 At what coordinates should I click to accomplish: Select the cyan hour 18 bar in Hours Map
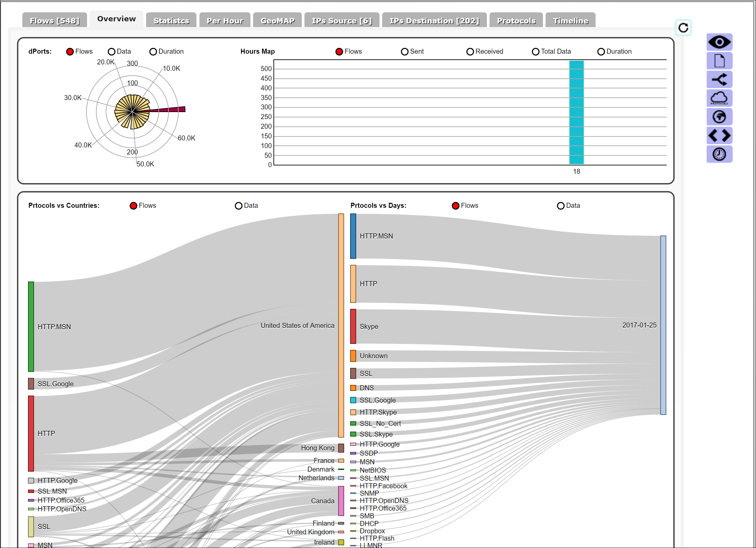(576, 112)
